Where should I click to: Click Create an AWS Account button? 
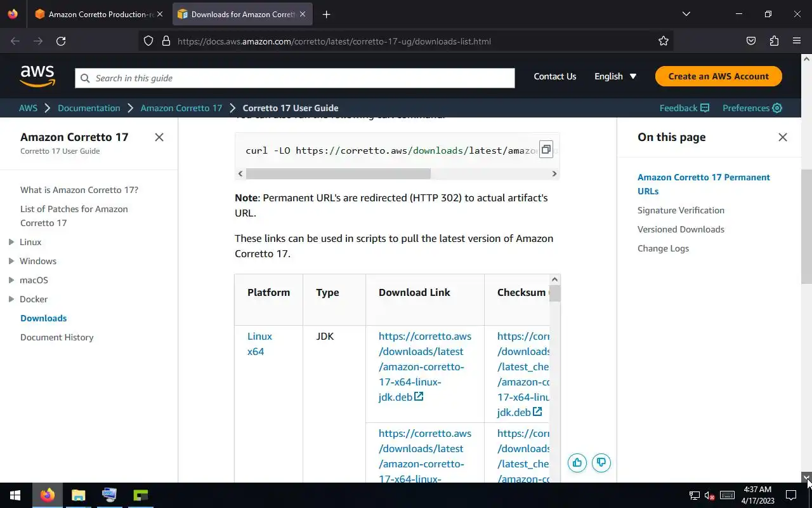(719, 76)
